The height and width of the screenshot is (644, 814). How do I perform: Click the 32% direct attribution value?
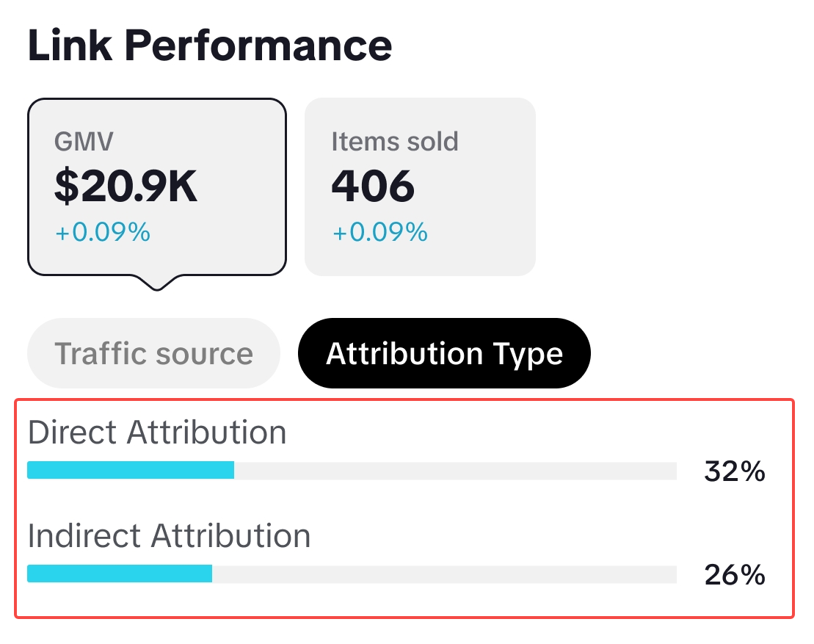[735, 471]
